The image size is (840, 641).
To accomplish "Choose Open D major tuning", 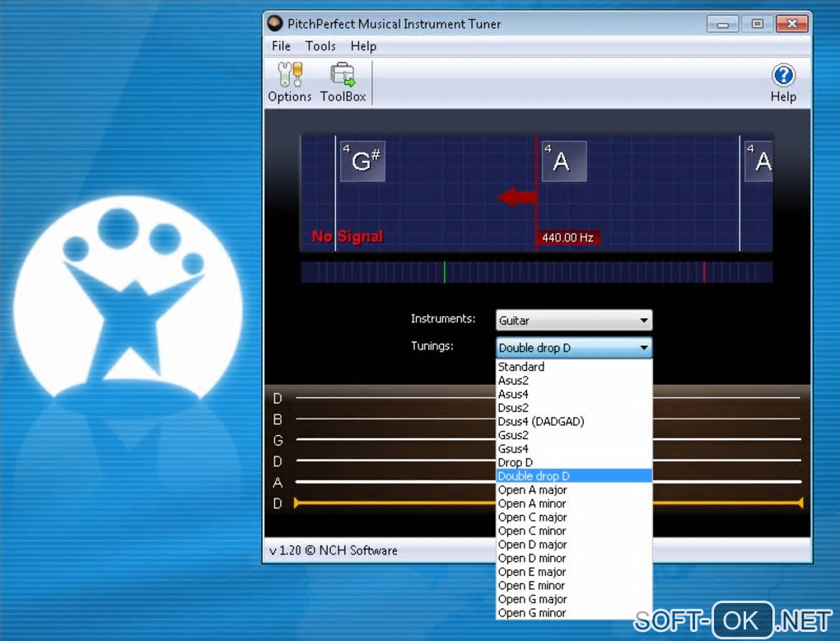I will tap(574, 545).
